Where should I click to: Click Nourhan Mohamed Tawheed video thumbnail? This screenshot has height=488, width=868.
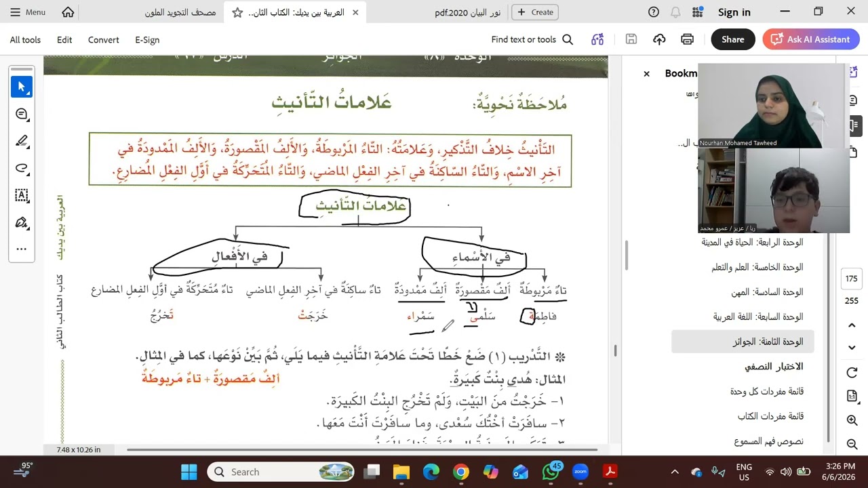pos(773,106)
